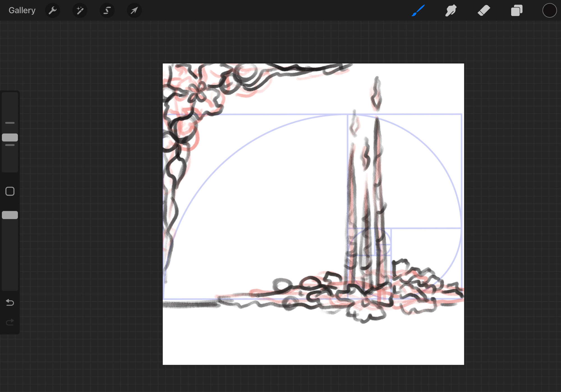Open the Layers panel
561x392 pixels.
[x=517, y=10]
